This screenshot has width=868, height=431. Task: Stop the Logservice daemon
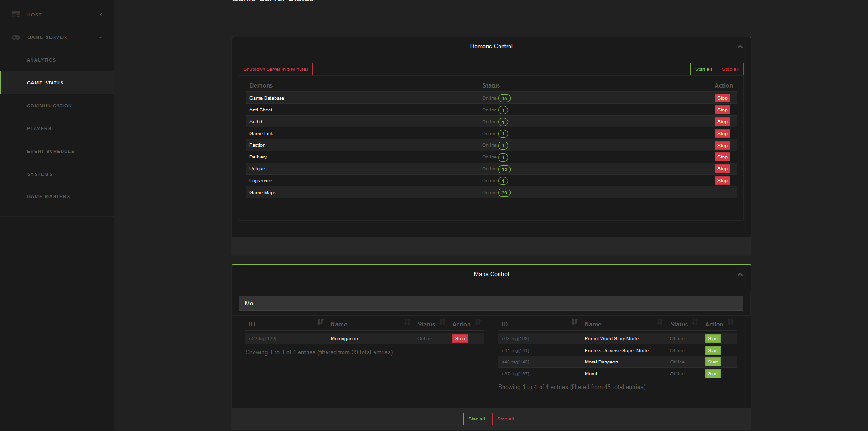pyautogui.click(x=722, y=181)
